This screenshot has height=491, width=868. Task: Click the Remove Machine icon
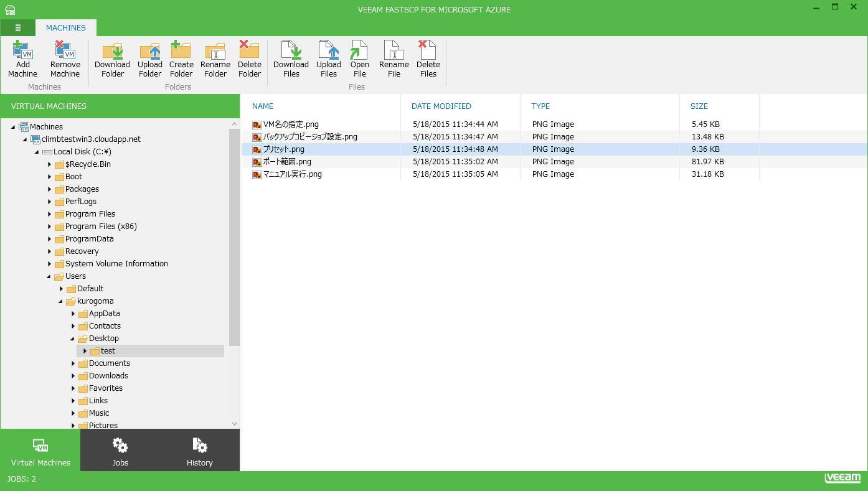[65, 50]
